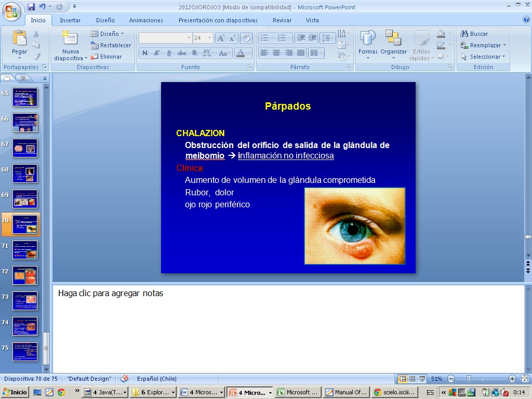Click the Help question mark icon
532x399 pixels.
click(526, 20)
